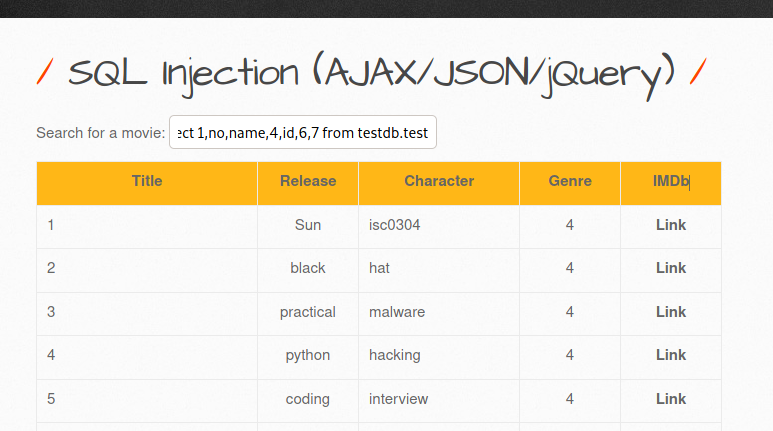This screenshot has height=431, width=773.
Task: Click the Release column header
Action: (308, 183)
